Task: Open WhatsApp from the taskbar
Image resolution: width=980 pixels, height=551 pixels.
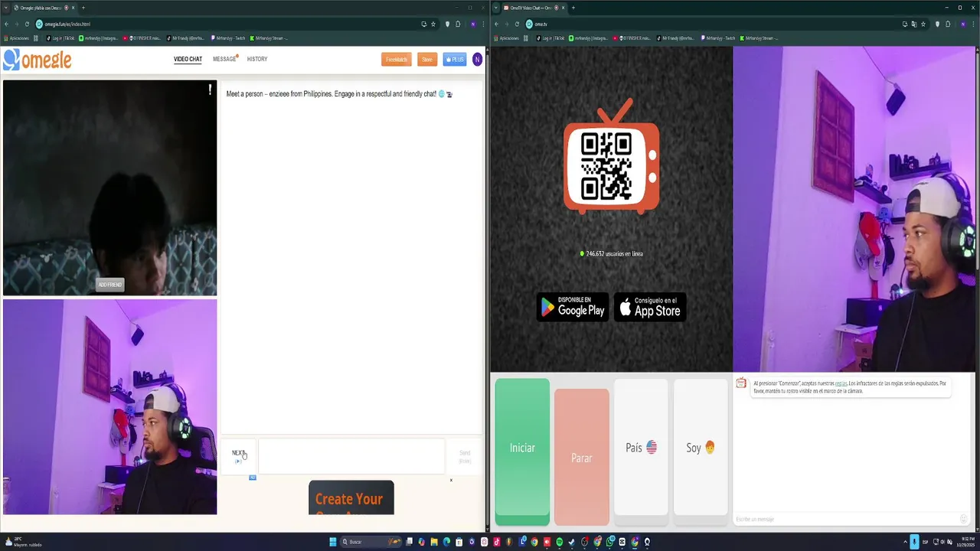Action: coord(610,542)
